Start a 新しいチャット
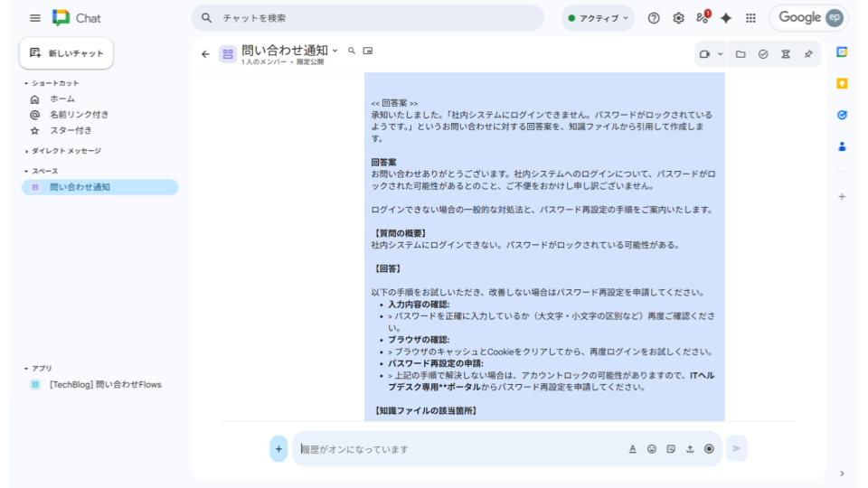Viewport: 868px width, 488px height. point(66,53)
